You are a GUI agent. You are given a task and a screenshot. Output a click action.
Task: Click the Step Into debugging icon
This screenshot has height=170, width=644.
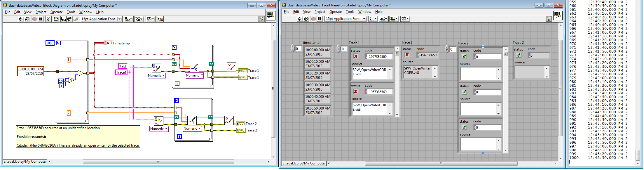[63, 19]
